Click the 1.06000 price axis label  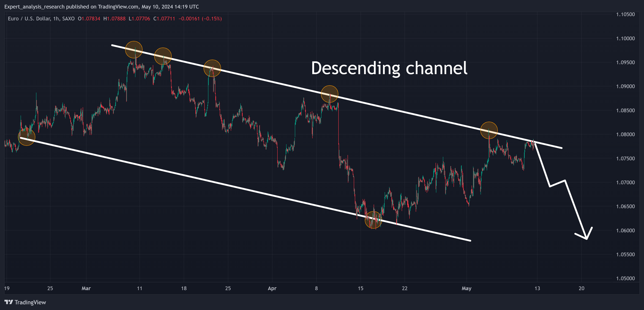coord(625,230)
